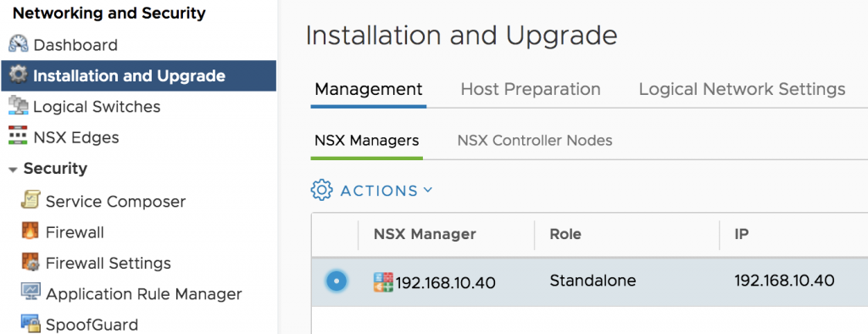868x334 pixels.
Task: Open the NSX Managers sub-tab
Action: pyautogui.click(x=366, y=141)
